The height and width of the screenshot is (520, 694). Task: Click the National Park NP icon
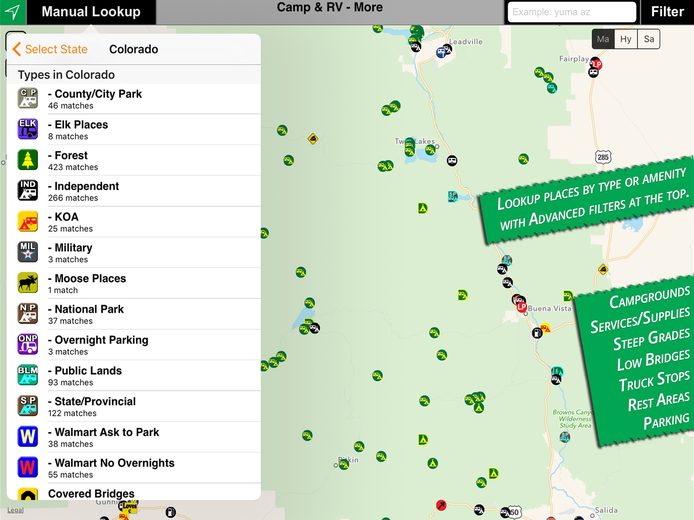(28, 313)
